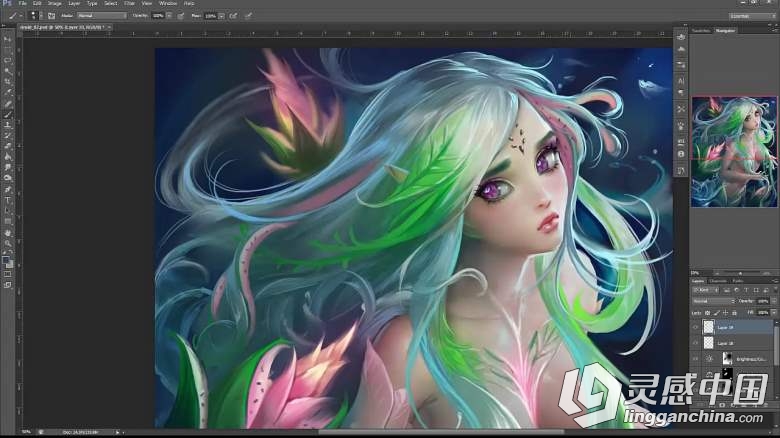Turn layer filtering on or off switch
Image resolution: width=780 pixels, height=438 pixels.
775,290
